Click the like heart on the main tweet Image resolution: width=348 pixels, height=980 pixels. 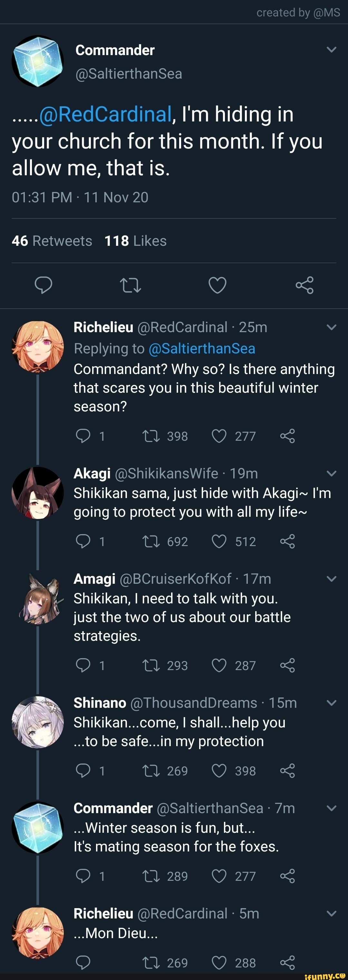tap(217, 286)
